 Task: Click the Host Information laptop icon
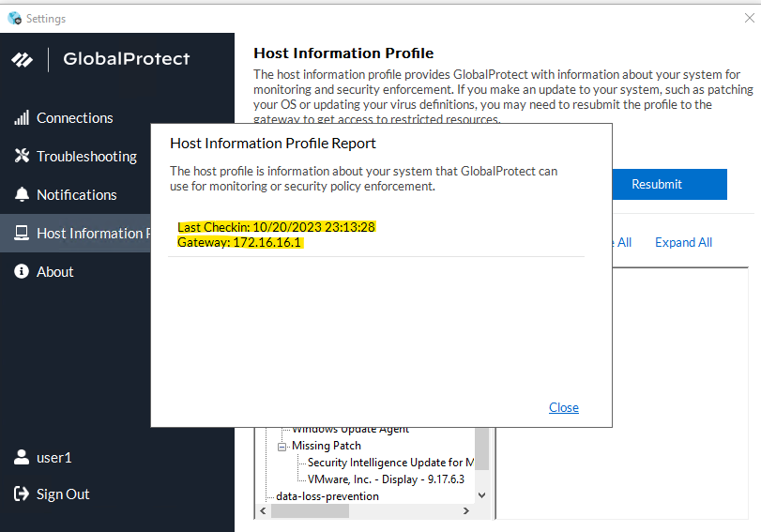(22, 234)
